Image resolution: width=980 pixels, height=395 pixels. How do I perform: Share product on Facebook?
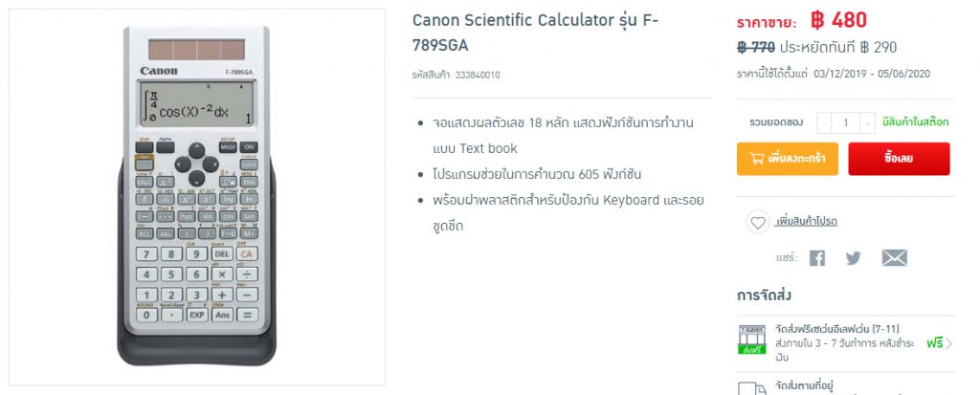[816, 258]
